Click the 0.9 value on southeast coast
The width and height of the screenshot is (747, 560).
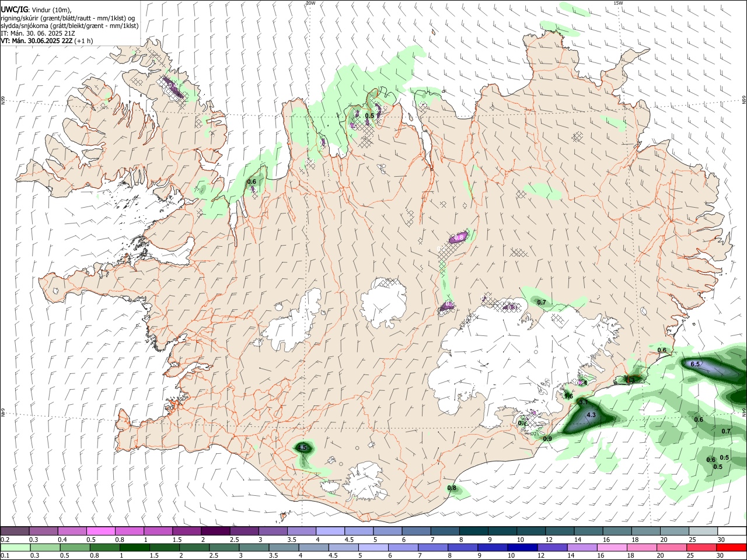[547, 439]
